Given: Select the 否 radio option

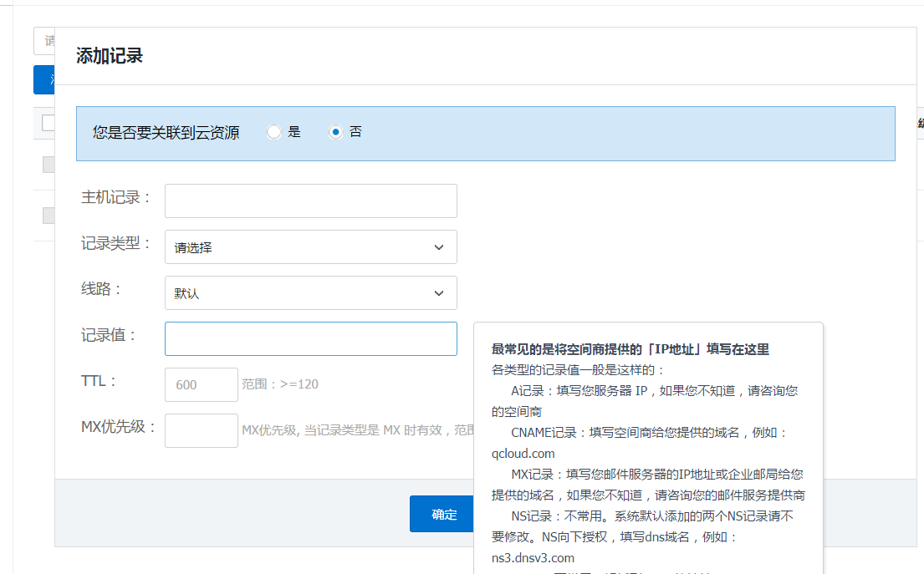Looking at the screenshot, I should pyautogui.click(x=335, y=132).
